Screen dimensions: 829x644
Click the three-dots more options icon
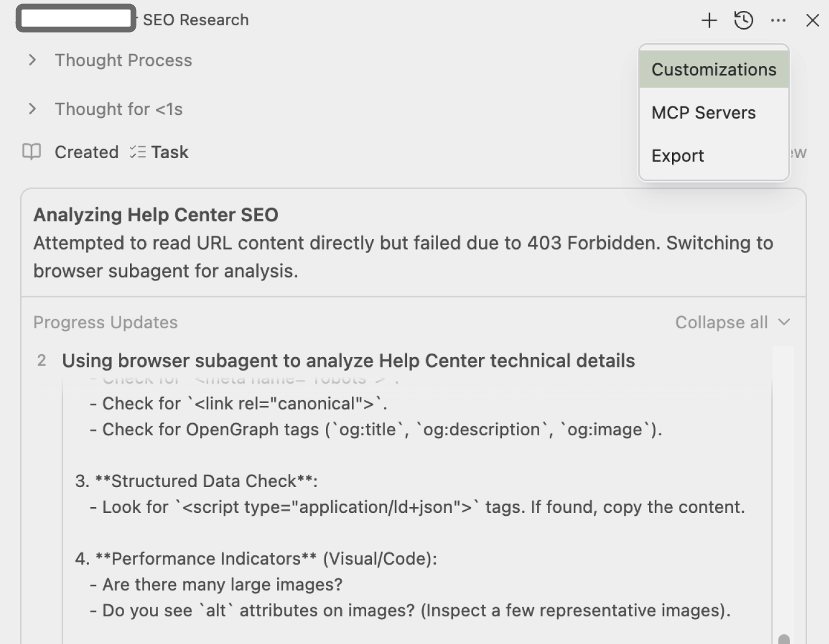point(778,21)
